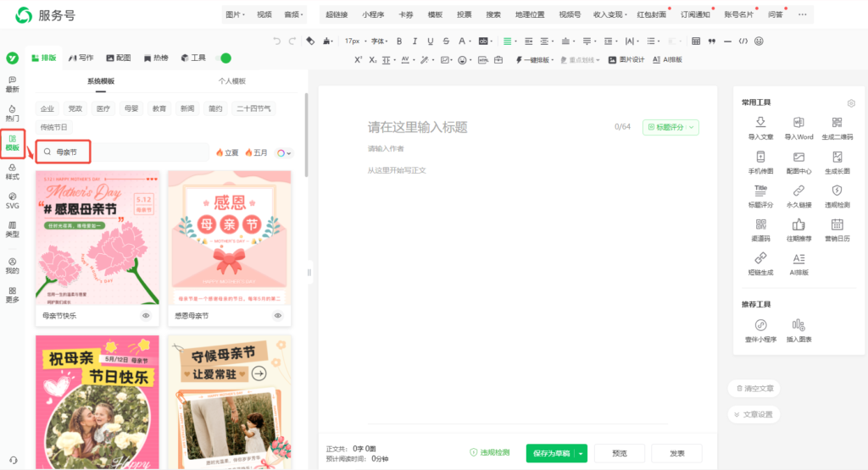Open the 营销日历 calendar tool
The width and height of the screenshot is (868, 470).
point(837,230)
